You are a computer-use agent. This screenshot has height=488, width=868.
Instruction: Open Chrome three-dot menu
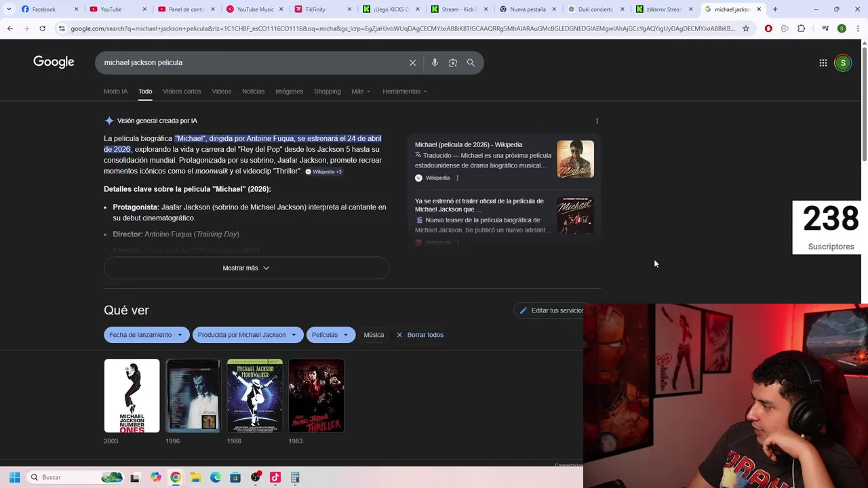tap(858, 28)
